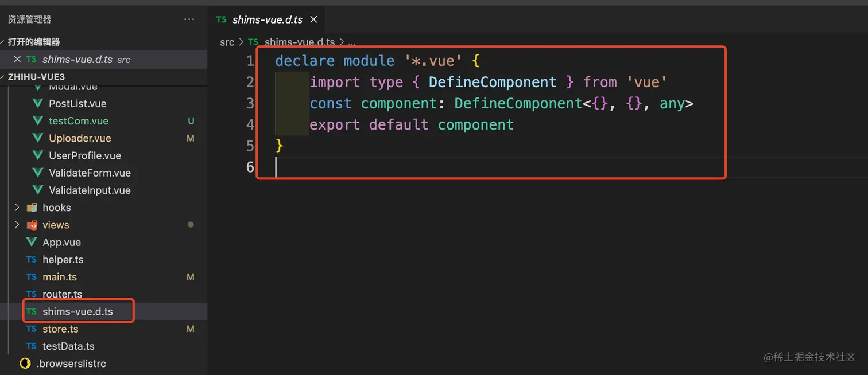
Task: Click the TS icon of helper.ts
Action: pyautogui.click(x=32, y=260)
